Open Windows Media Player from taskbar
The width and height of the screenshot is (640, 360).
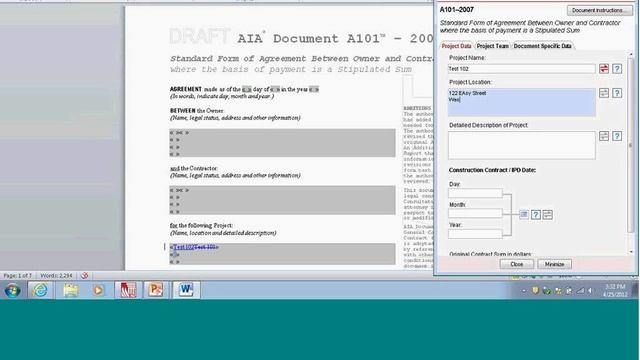tap(98, 290)
